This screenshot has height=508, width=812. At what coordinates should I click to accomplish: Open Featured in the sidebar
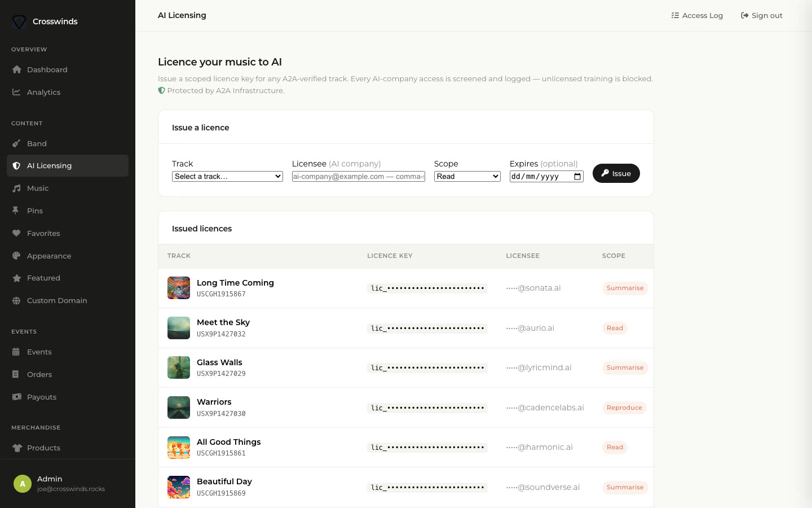(68, 278)
